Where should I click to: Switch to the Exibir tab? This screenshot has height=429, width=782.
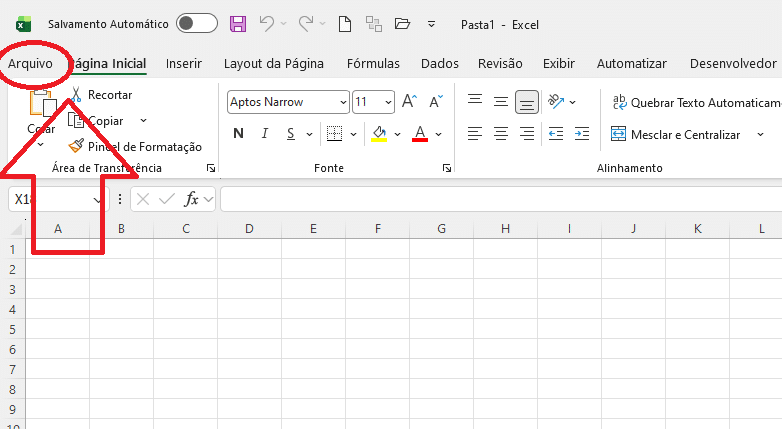click(559, 64)
